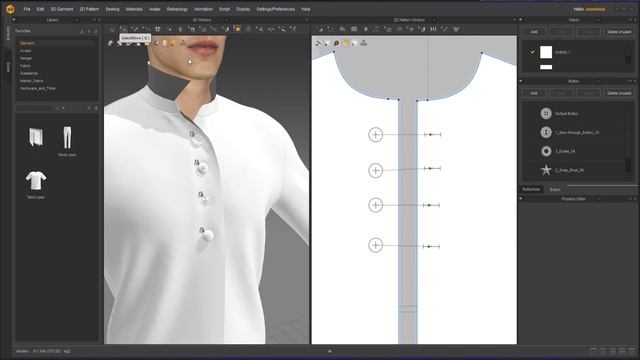Click the leftmost layout icon in the status bar
This screenshot has height=360, width=640.
coord(593,351)
